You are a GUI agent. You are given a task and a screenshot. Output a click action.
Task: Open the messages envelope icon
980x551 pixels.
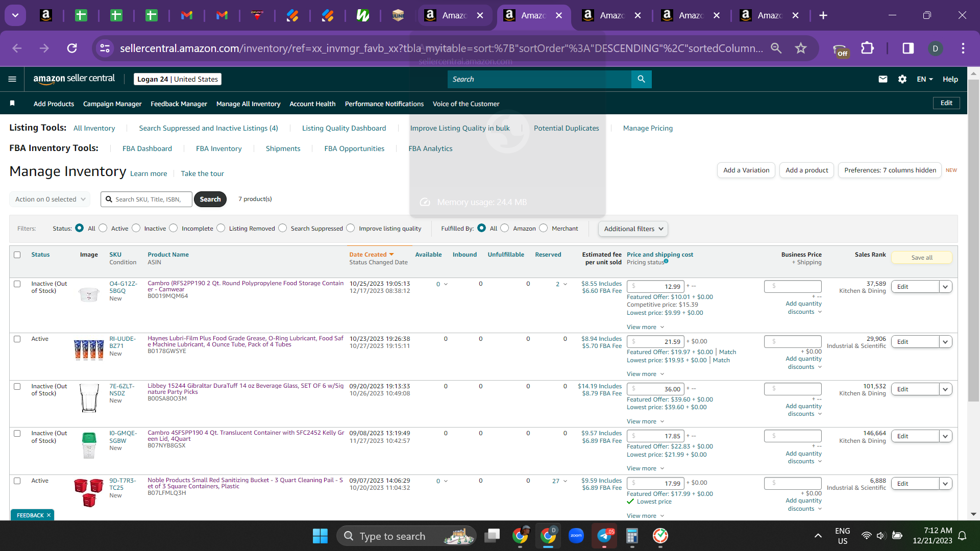coord(883,79)
